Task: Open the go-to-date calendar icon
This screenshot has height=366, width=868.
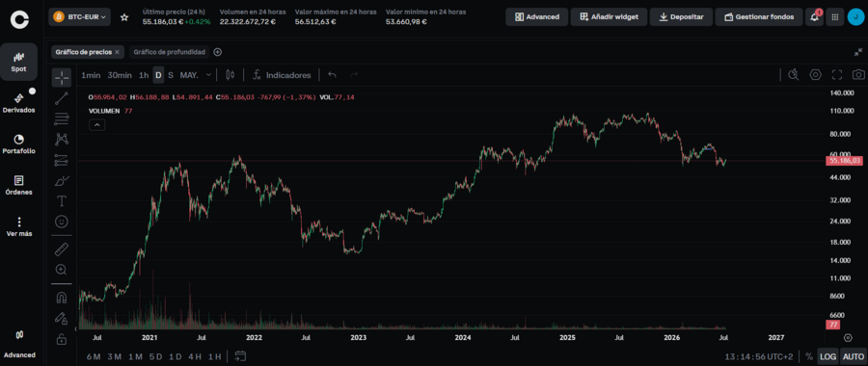Action: (240, 356)
